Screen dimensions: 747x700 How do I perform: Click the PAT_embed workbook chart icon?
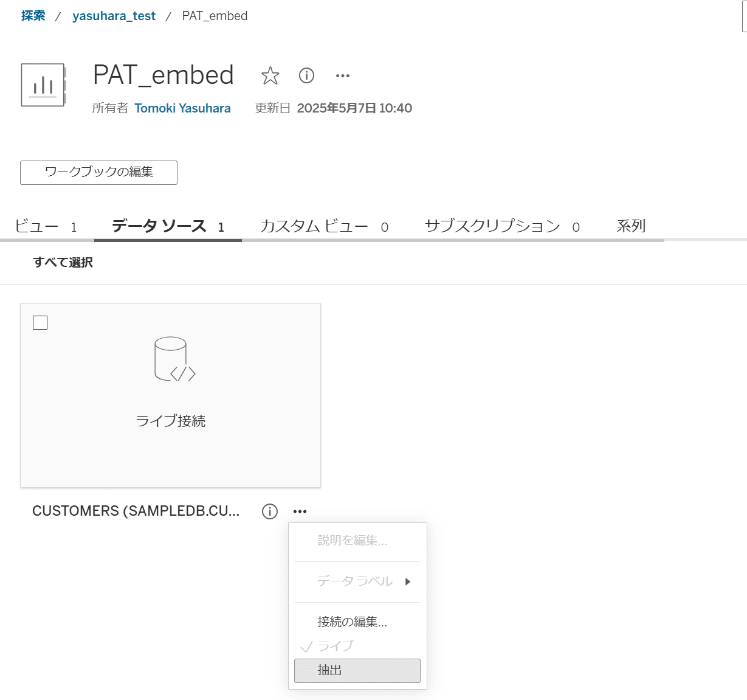click(43, 85)
